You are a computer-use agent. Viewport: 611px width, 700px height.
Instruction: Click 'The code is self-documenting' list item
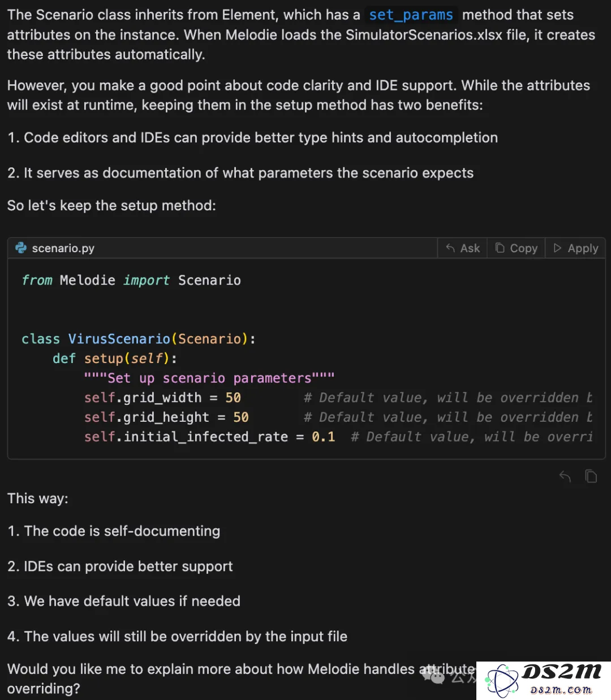pos(114,531)
